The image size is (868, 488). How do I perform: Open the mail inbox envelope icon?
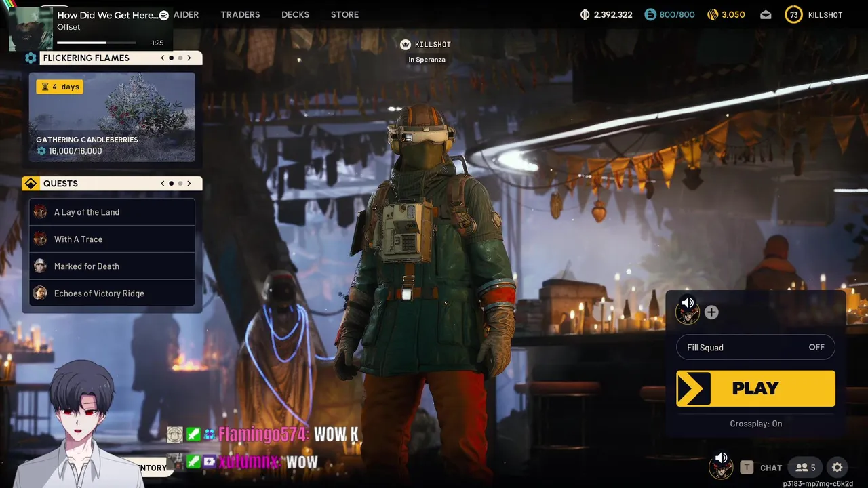pos(766,14)
